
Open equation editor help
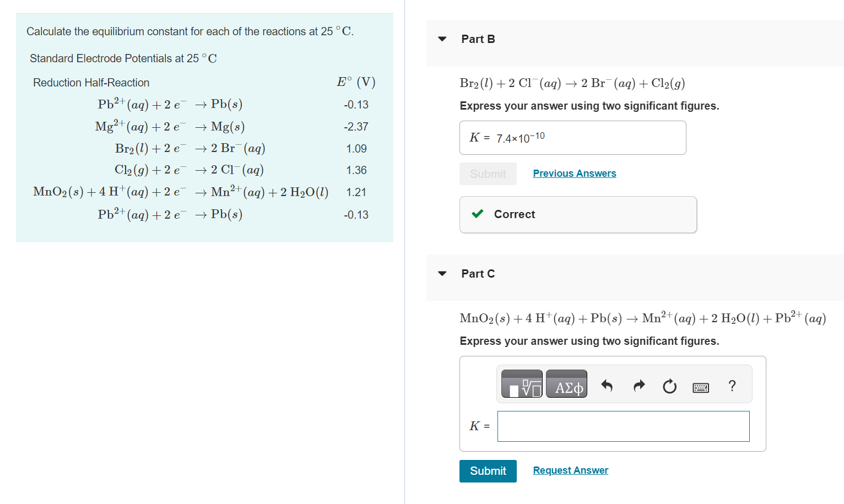pos(732,386)
